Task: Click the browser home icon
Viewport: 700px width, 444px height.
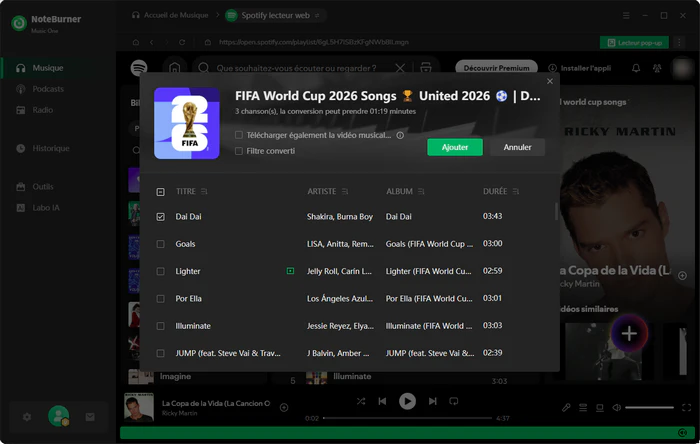Action: coord(136,42)
